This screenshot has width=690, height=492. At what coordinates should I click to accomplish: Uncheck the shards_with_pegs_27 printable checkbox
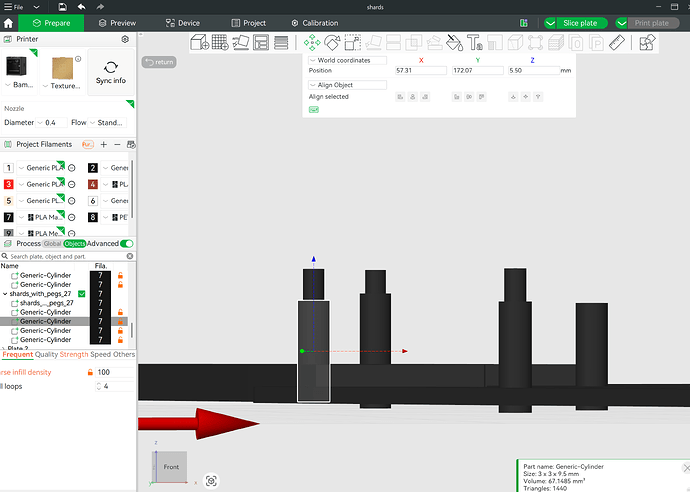pos(81,294)
